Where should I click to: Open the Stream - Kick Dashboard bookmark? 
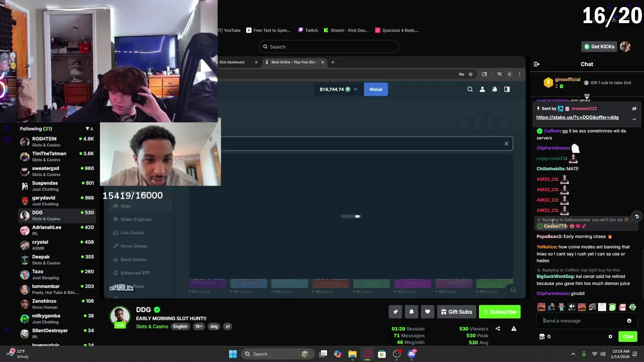[346, 30]
